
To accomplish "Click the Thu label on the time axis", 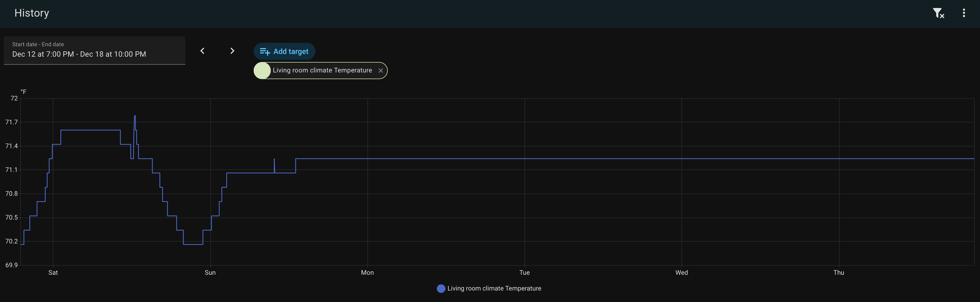I will pyautogui.click(x=838, y=273).
